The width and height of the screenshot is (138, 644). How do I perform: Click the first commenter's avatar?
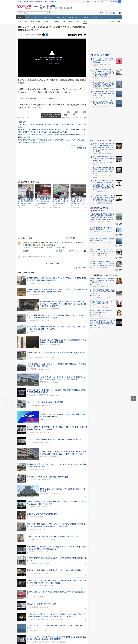click(x=19, y=243)
